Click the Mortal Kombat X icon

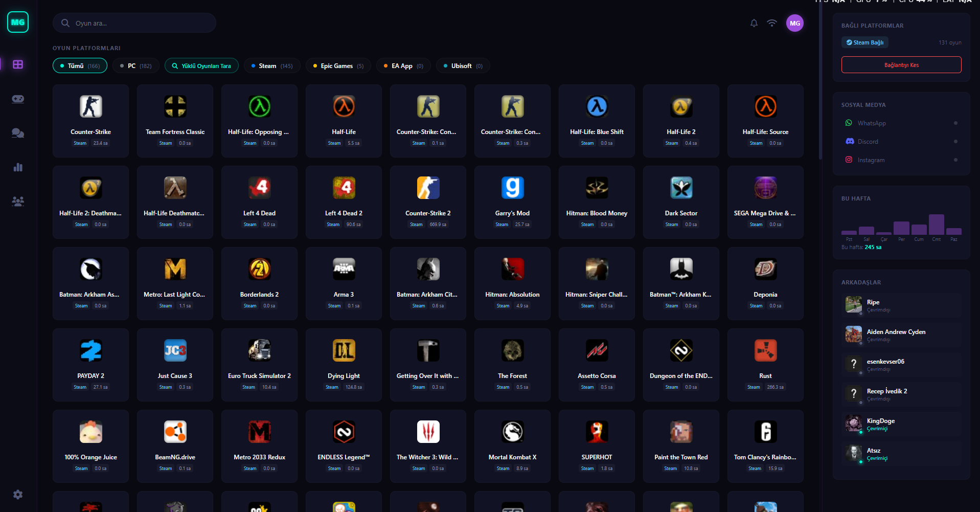coord(513,432)
